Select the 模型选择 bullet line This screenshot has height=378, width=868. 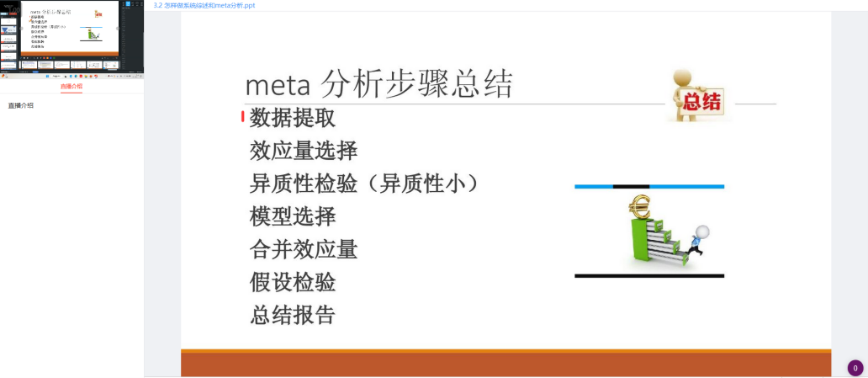(293, 216)
